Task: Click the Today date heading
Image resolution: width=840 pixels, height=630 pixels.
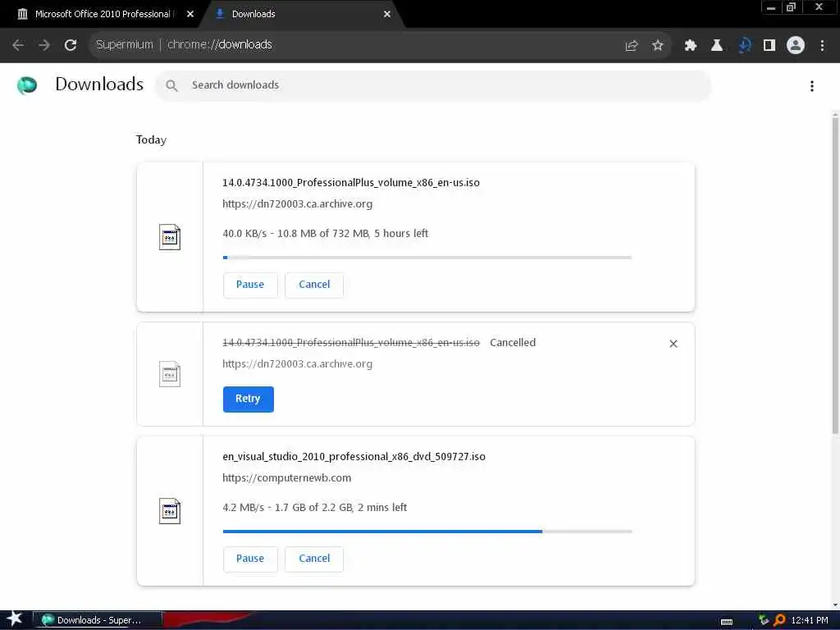Action: [151, 140]
